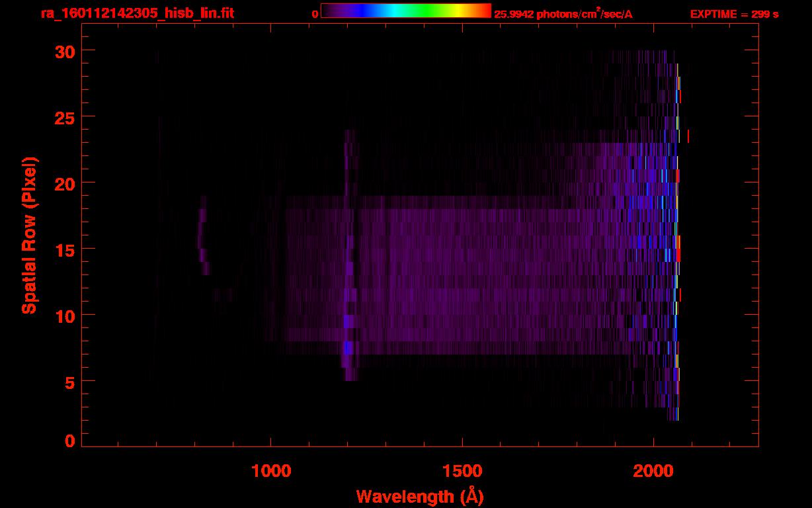This screenshot has height=508, width=812.
Task: Click y-axis tick label 0
Action: [x=69, y=441]
